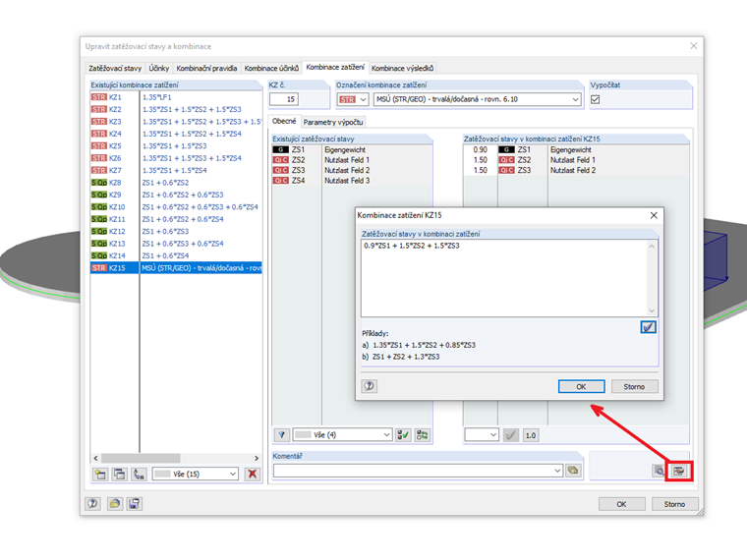This screenshot has width=747, height=560.
Task: Click the open folder icon at dialog bottom
Action: click(x=114, y=503)
